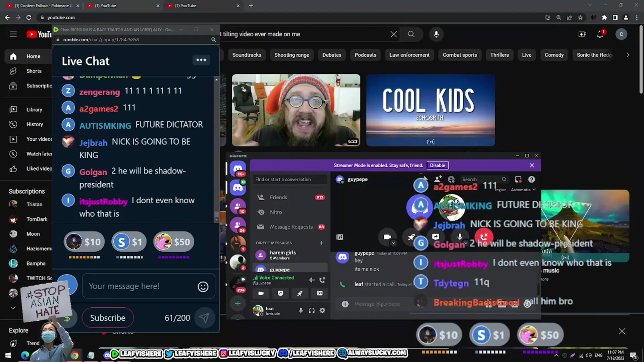Open Friends in Discord sidebar
Image resolution: width=644 pixels, height=362 pixels.
(x=278, y=197)
